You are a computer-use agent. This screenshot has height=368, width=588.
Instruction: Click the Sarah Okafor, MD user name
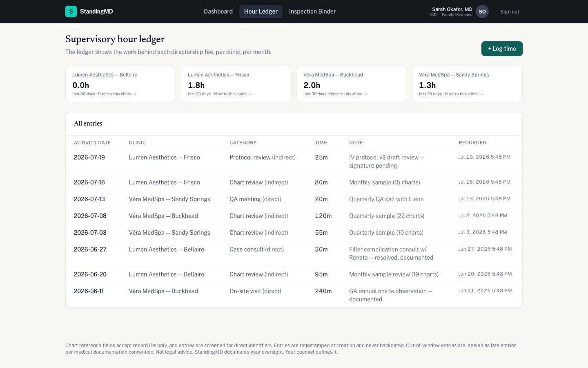[452, 9]
